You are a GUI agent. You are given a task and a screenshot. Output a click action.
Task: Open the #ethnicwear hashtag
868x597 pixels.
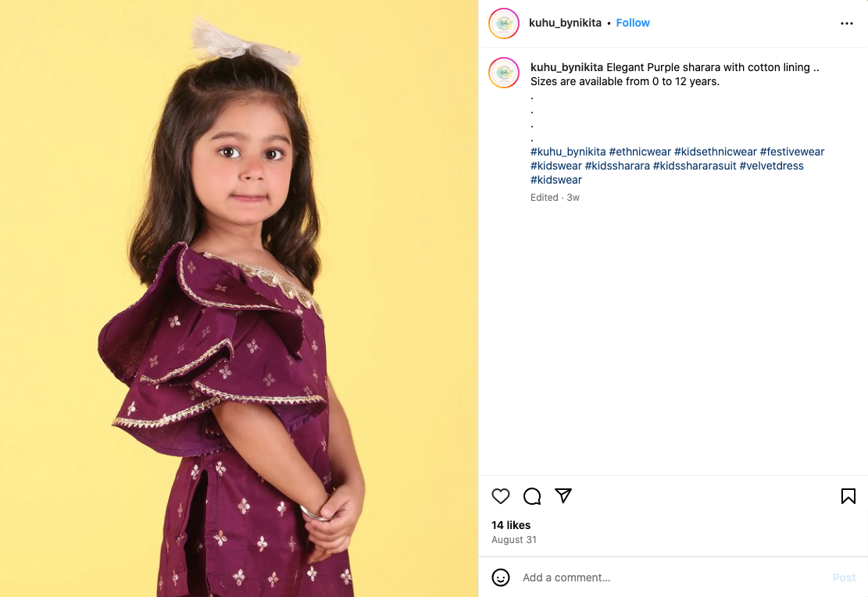pyautogui.click(x=640, y=152)
